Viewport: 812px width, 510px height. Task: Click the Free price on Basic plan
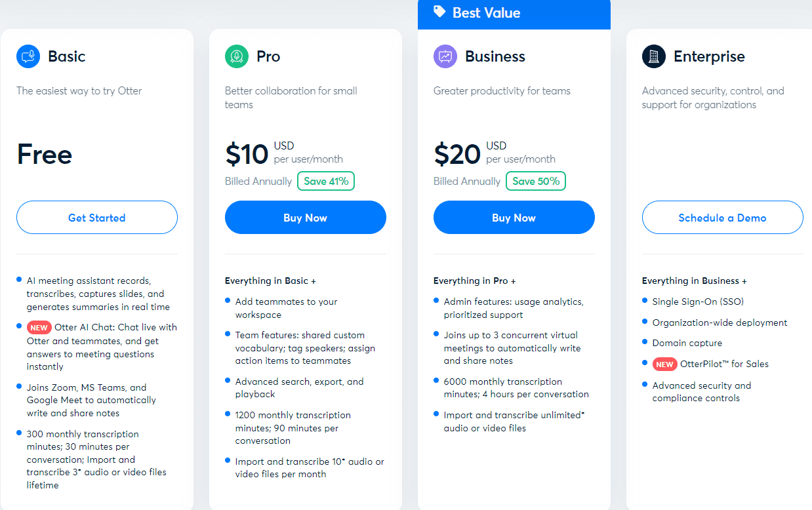coord(45,155)
